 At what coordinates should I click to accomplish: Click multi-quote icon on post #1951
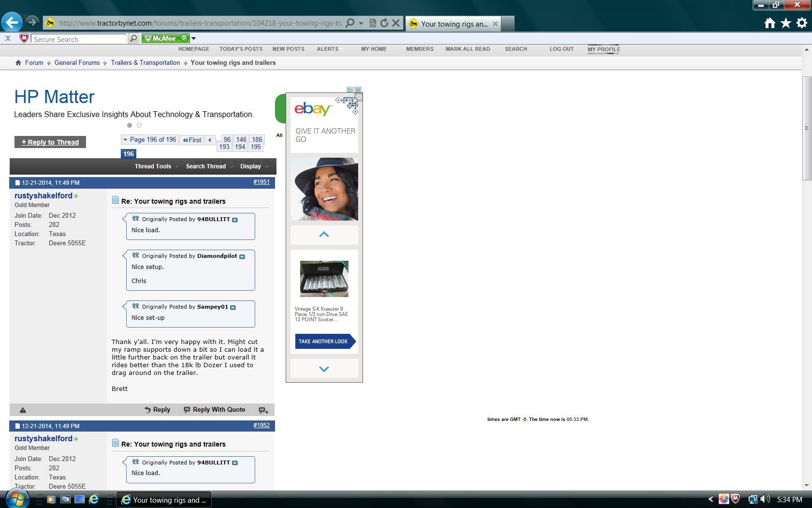pyautogui.click(x=263, y=410)
